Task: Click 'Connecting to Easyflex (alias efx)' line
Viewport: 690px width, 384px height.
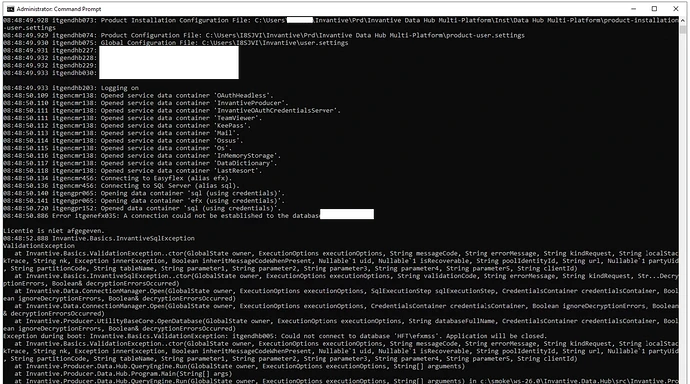Action: click(117, 178)
